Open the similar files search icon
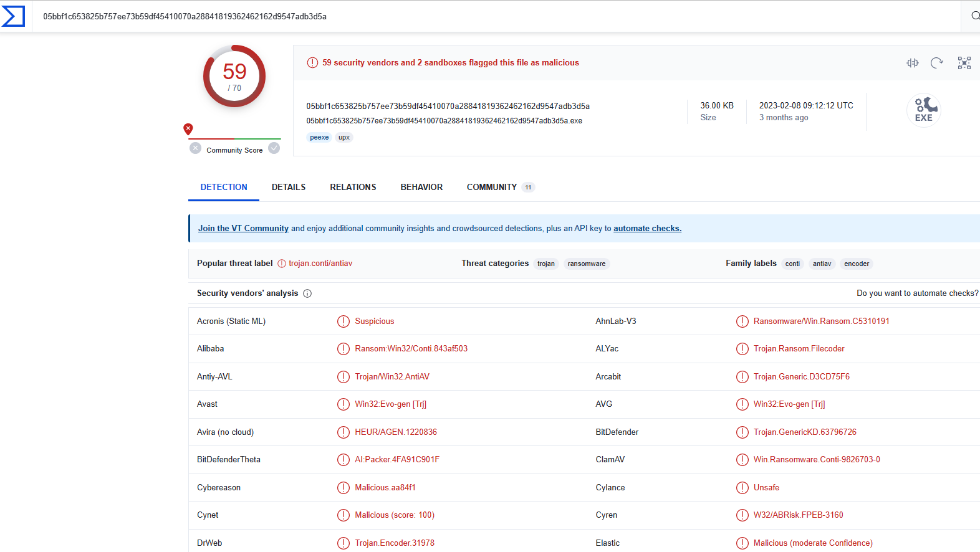Screen dimensions: 980x552 (x=913, y=63)
